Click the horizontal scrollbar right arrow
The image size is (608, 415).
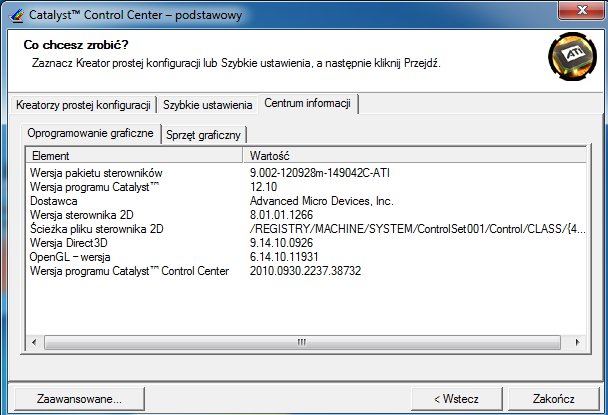click(577, 342)
